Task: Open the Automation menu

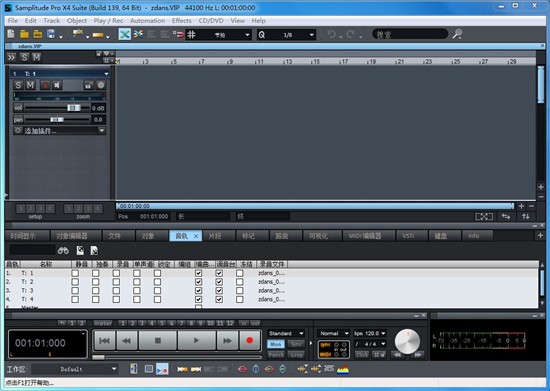Action: point(147,20)
